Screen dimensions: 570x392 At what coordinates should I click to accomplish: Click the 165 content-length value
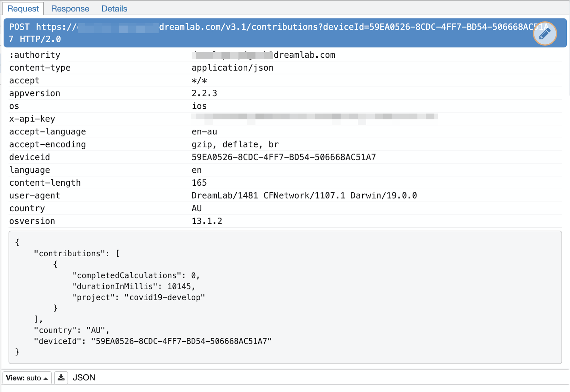(x=199, y=183)
